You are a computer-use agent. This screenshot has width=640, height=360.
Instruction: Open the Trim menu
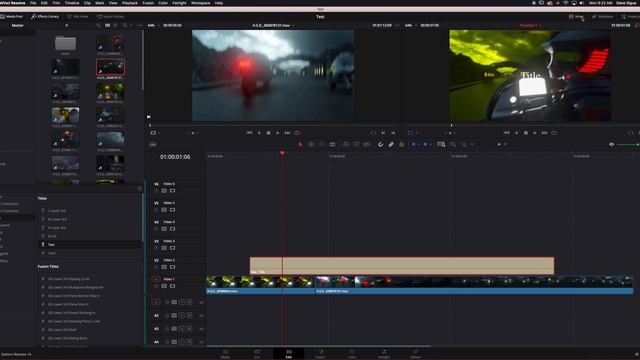56,3
